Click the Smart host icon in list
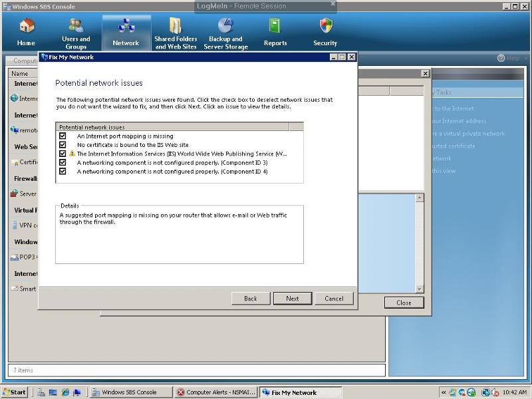 click(15, 289)
